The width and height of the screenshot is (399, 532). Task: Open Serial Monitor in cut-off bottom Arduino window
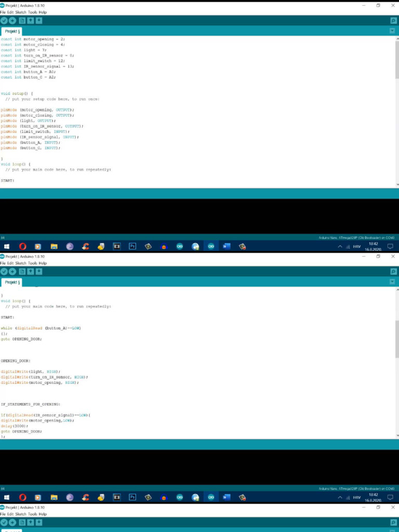[x=393, y=523]
